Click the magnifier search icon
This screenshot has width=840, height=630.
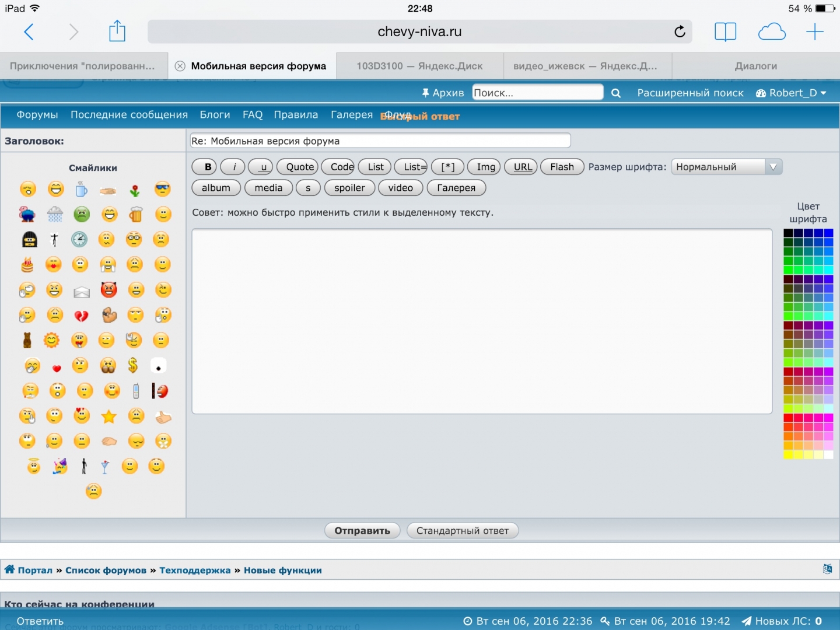tap(615, 93)
